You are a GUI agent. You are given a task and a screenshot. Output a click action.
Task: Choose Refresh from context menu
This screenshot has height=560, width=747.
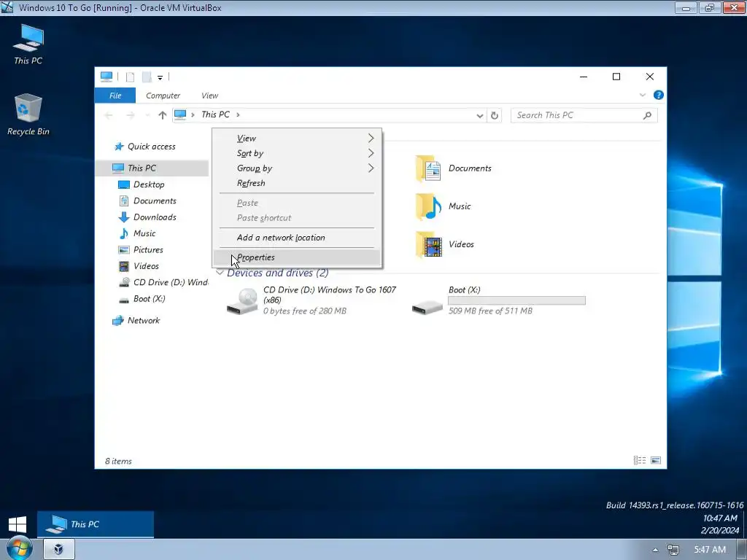(298, 183)
